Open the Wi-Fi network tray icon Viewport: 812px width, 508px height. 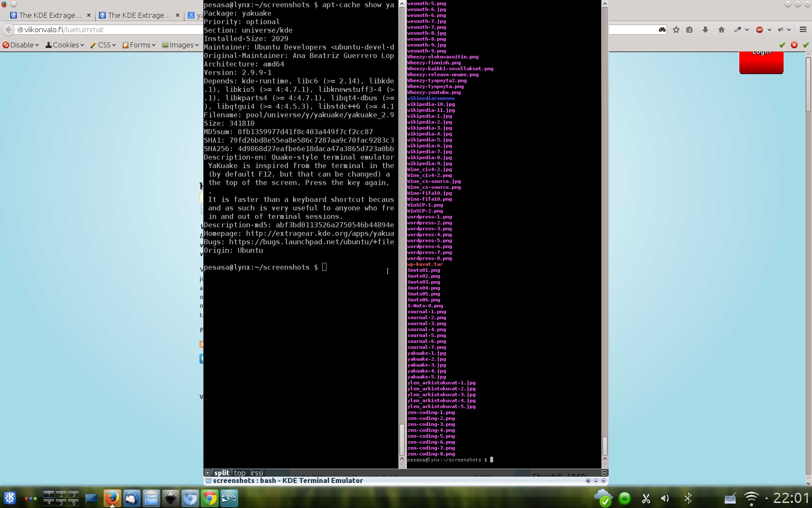(752, 498)
